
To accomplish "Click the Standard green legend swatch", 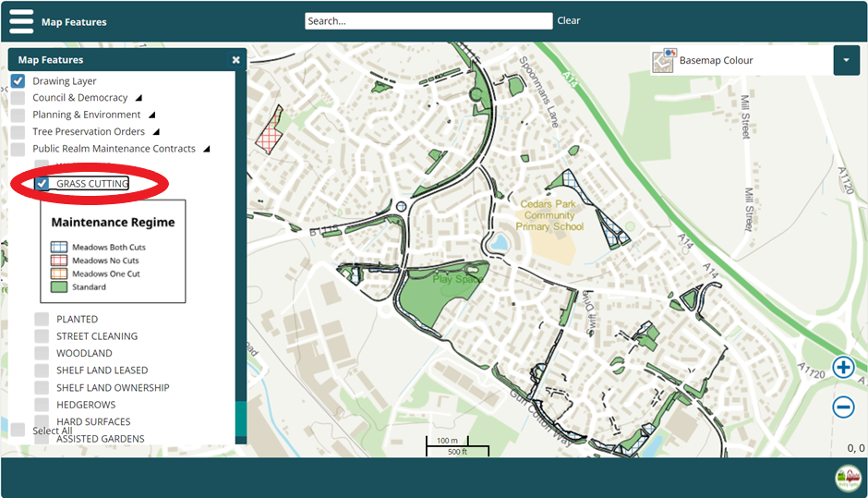I will coord(59,287).
